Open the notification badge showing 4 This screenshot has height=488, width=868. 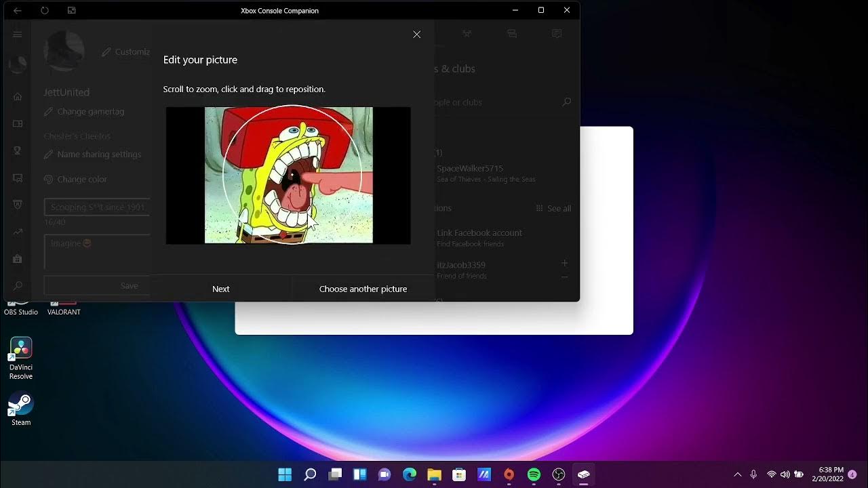click(x=852, y=474)
